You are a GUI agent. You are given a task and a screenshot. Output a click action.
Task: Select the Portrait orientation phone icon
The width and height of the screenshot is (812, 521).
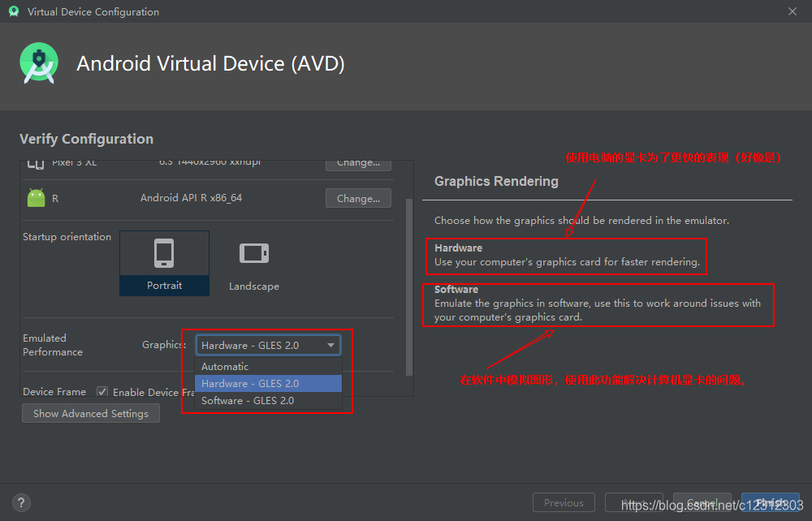click(164, 253)
